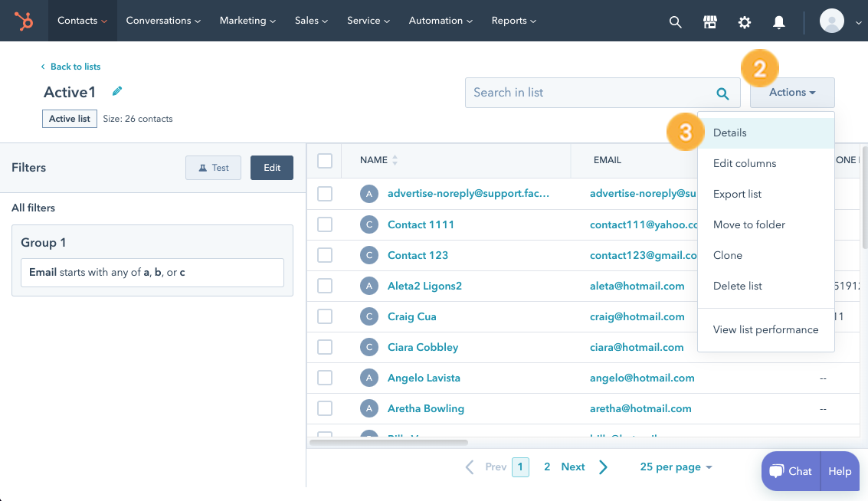
Task: Click the search icon in list search
Action: click(722, 93)
